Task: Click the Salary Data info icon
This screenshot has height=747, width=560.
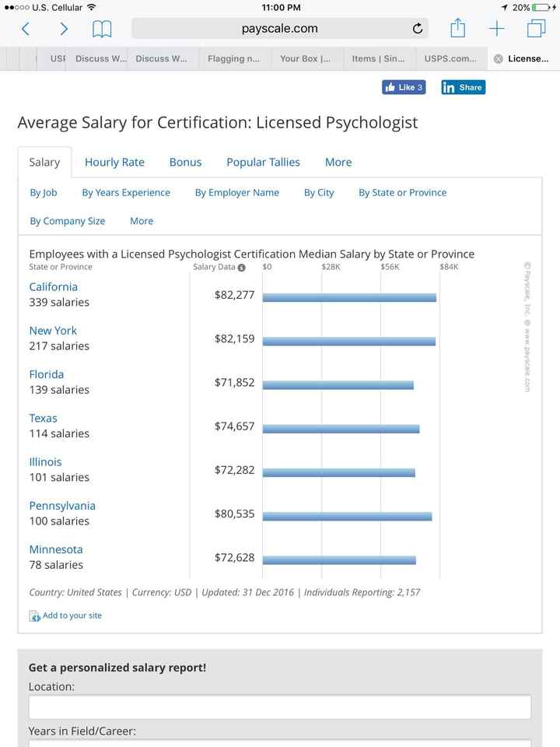Action: click(242, 268)
